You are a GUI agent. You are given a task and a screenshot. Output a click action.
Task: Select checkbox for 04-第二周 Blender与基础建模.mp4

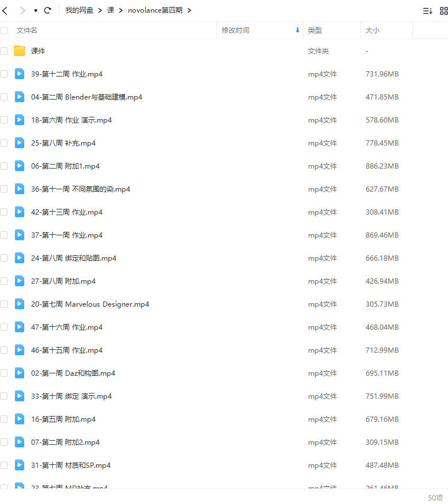(x=4, y=97)
